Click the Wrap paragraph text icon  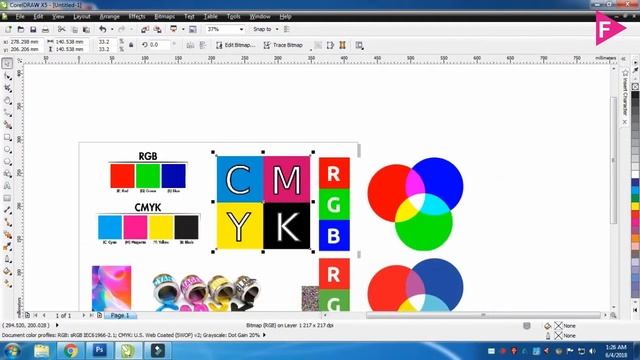click(x=359, y=45)
